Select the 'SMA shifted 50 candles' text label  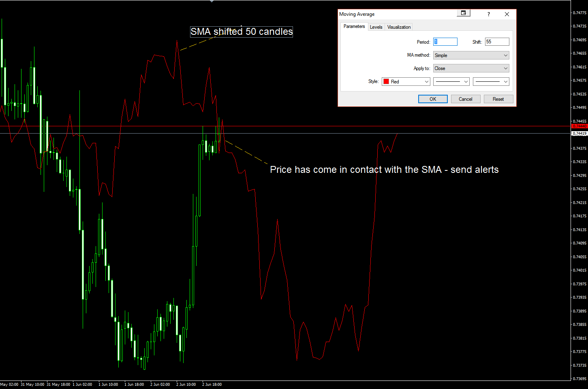pyautogui.click(x=242, y=32)
